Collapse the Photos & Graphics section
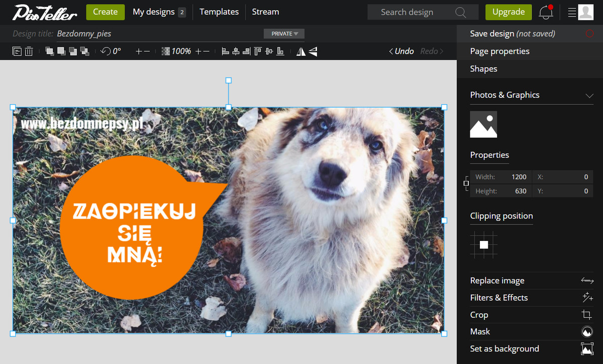The width and height of the screenshot is (603, 364). [589, 95]
